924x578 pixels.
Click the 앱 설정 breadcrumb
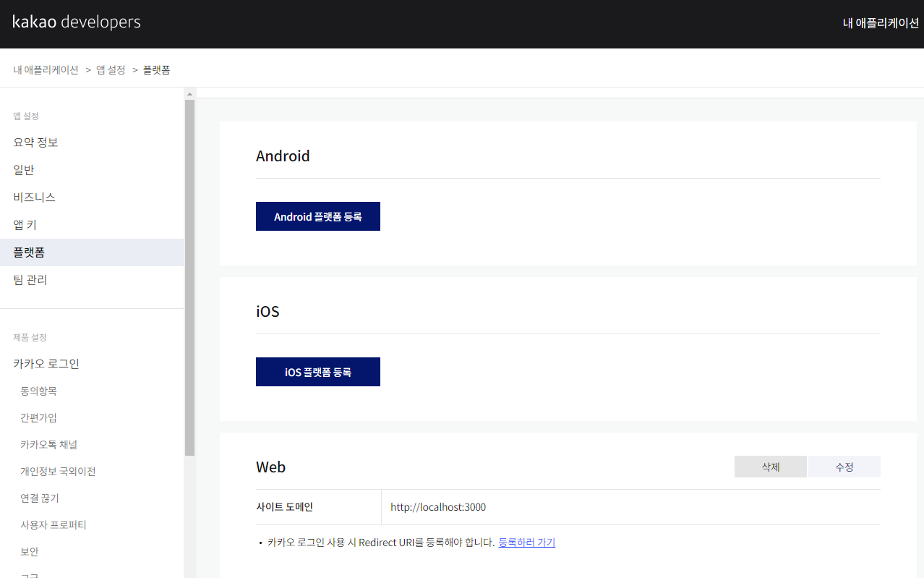(x=111, y=70)
